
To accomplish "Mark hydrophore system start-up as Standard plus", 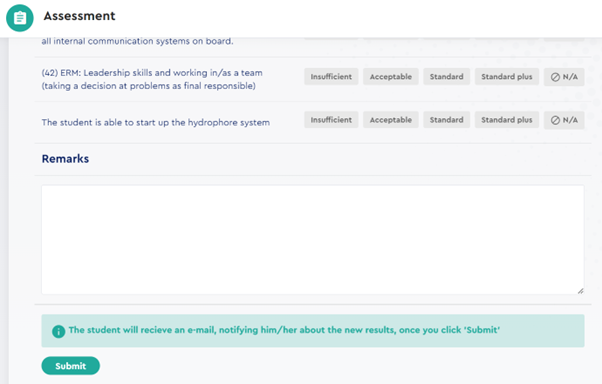I will click(x=507, y=120).
